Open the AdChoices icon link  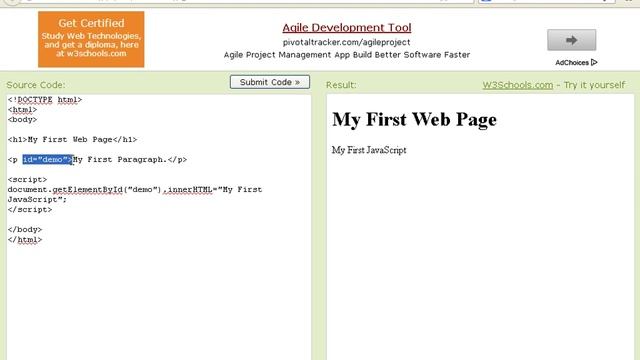tap(576, 62)
